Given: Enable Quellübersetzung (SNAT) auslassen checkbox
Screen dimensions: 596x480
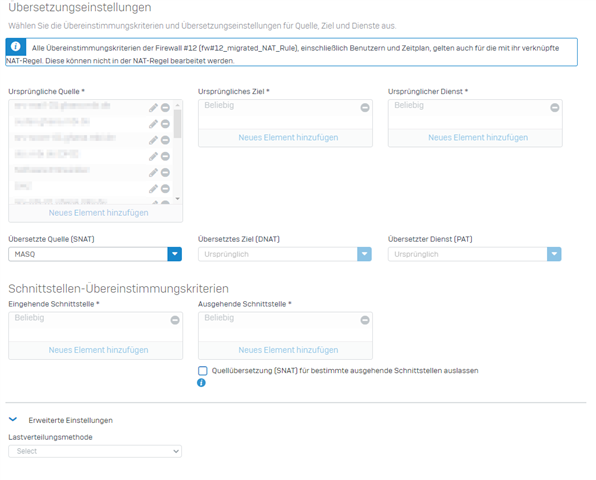Looking at the screenshot, I should pos(203,371).
